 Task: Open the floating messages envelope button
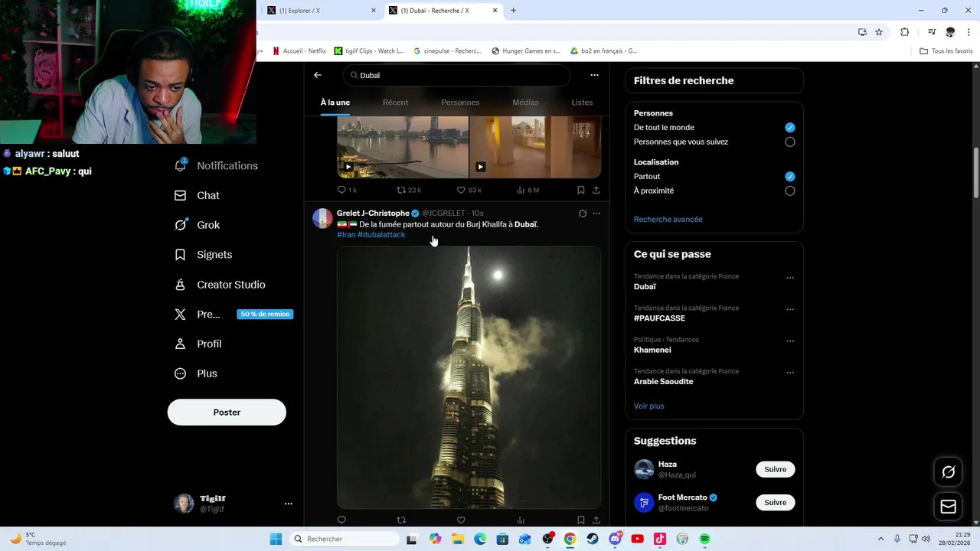click(x=948, y=507)
